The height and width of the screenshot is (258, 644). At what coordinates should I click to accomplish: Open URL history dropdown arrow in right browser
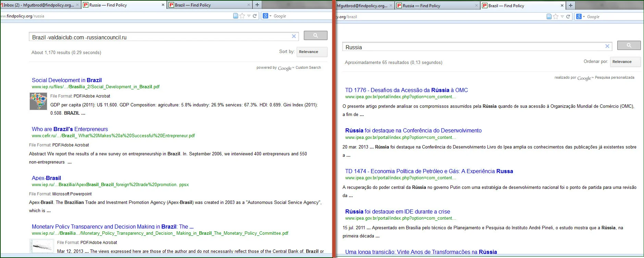[562, 17]
